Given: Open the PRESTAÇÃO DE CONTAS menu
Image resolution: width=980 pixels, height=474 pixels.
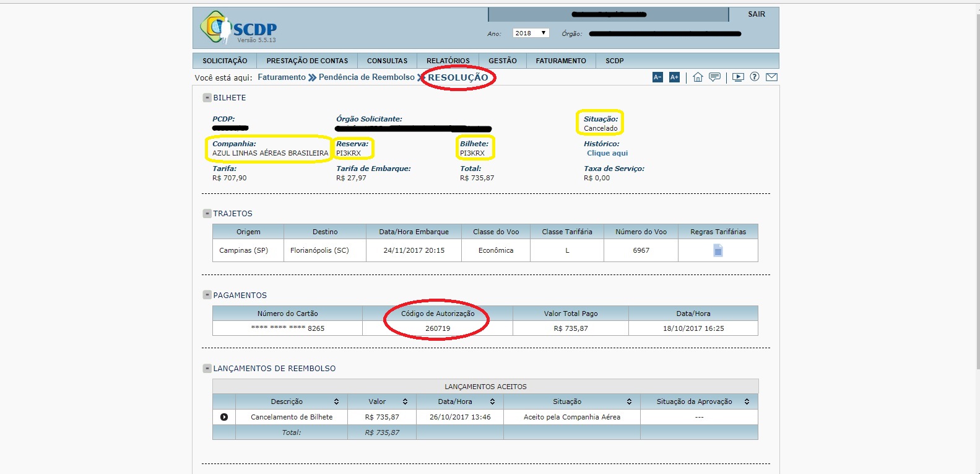Looking at the screenshot, I should (307, 61).
